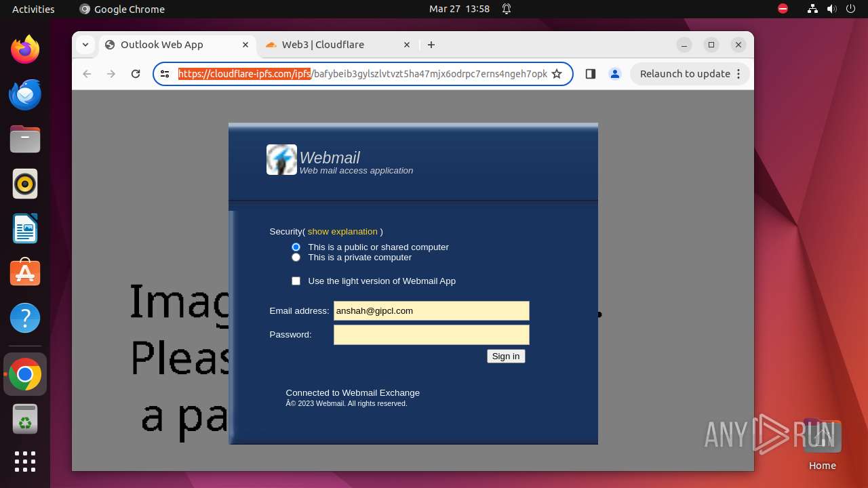
Task: Select 'This is a public or shared computer'
Action: coord(296,247)
